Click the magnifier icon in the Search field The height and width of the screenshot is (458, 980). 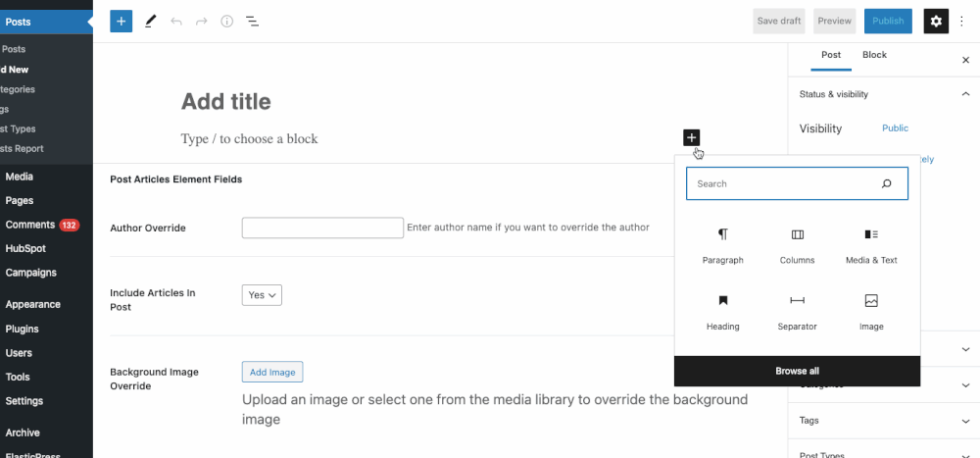point(886,184)
